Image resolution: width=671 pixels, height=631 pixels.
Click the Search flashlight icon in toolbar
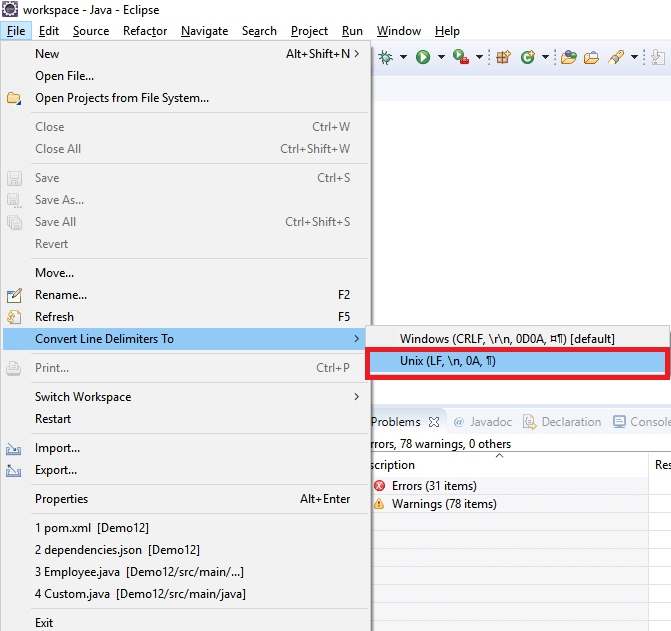(617, 58)
